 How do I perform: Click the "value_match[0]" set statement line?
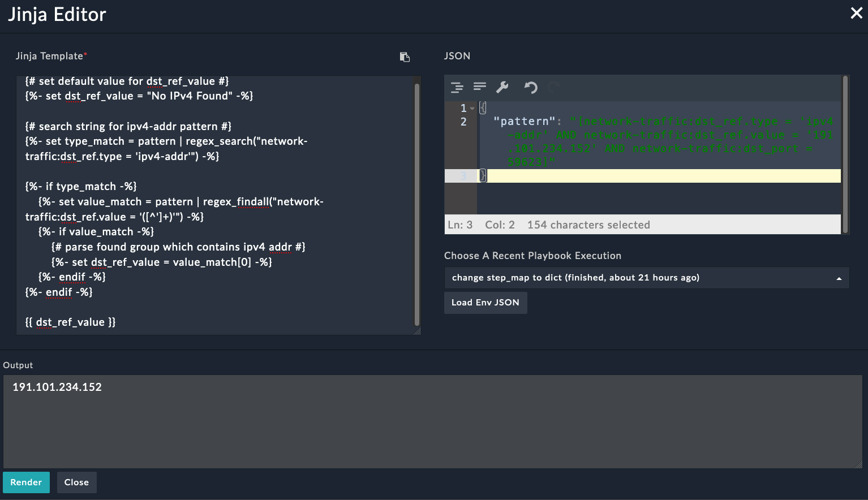[x=162, y=262]
